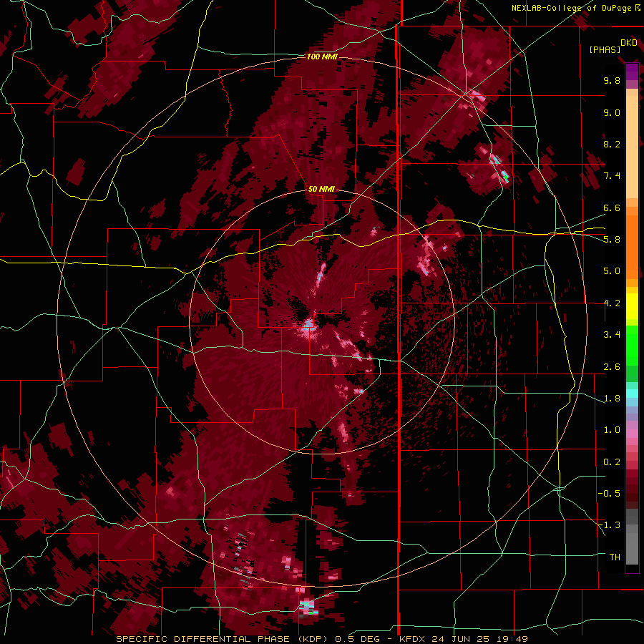Pick the bright green segment of the color bar
The height and width of the screenshot is (644, 644).
pos(632,345)
